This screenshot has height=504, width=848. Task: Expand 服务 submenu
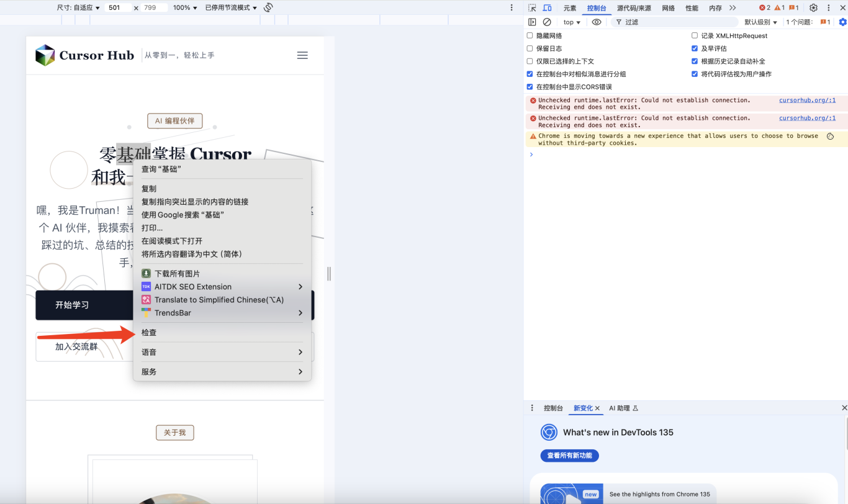click(x=222, y=372)
